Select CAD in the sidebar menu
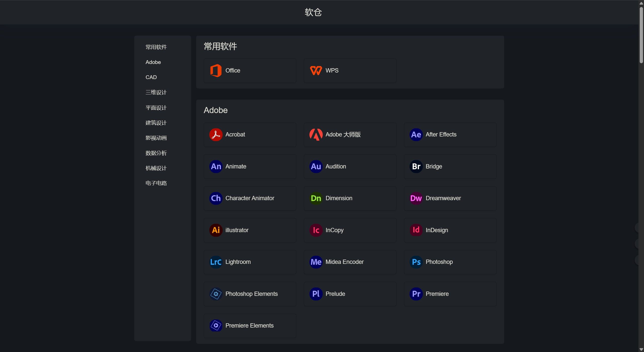The image size is (644, 352). pos(151,77)
